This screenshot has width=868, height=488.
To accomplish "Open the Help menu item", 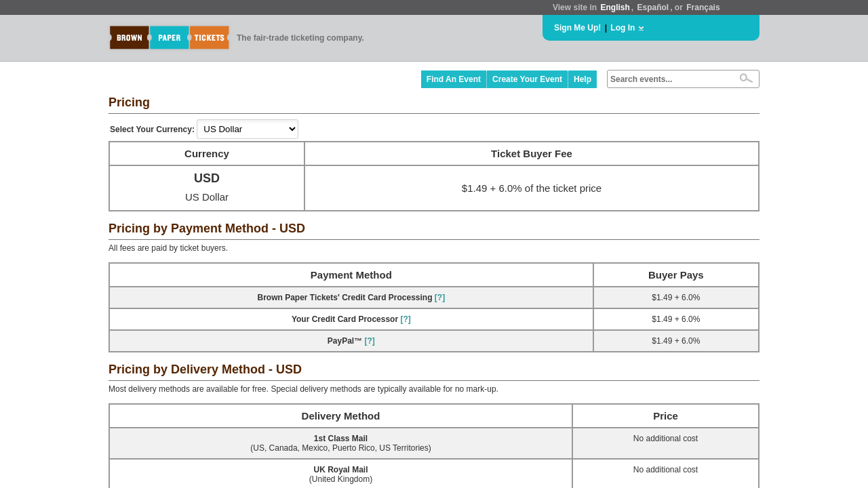I will 583,79.
